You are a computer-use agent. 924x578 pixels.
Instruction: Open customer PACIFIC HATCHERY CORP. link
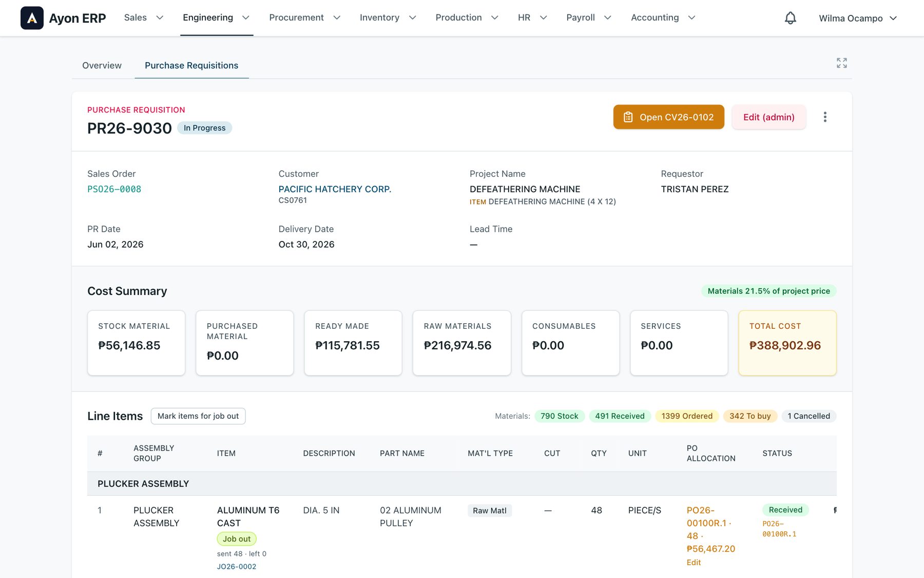[335, 189]
